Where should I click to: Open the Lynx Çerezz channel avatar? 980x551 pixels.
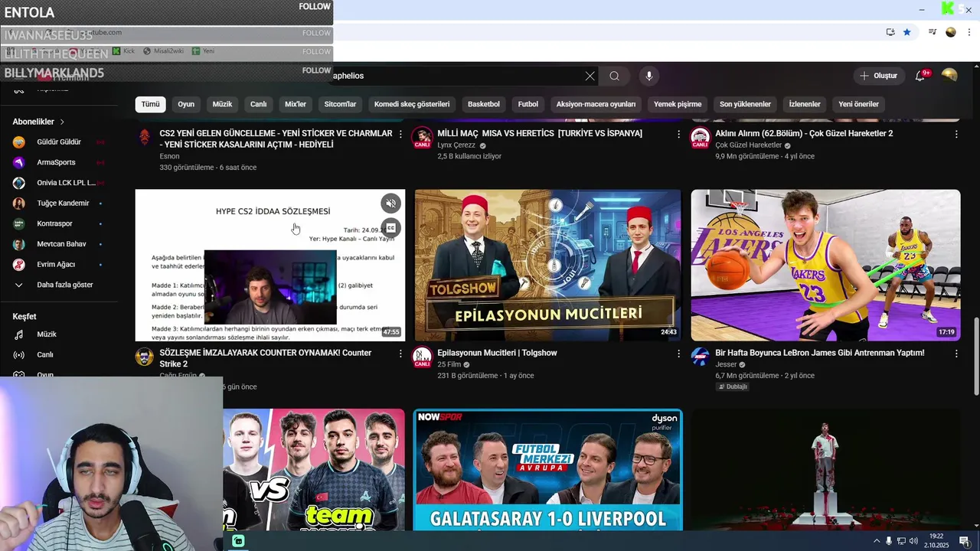422,138
